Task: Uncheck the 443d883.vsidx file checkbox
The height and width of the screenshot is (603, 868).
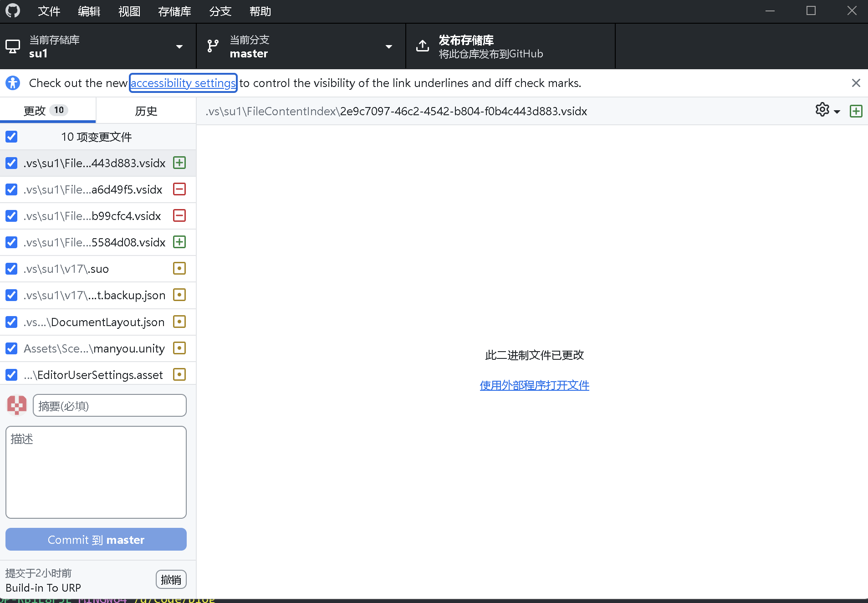Action: pyautogui.click(x=11, y=163)
